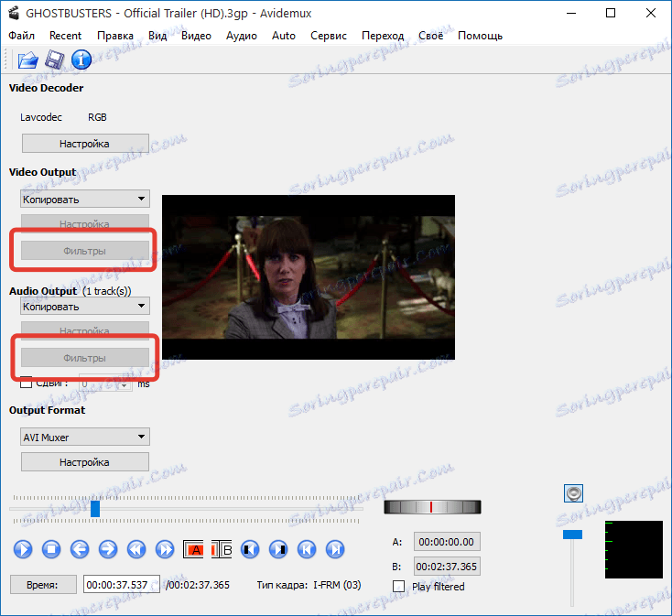Click Настройка under Video Decoder
Screen dimensions: 672x616
coord(85,144)
